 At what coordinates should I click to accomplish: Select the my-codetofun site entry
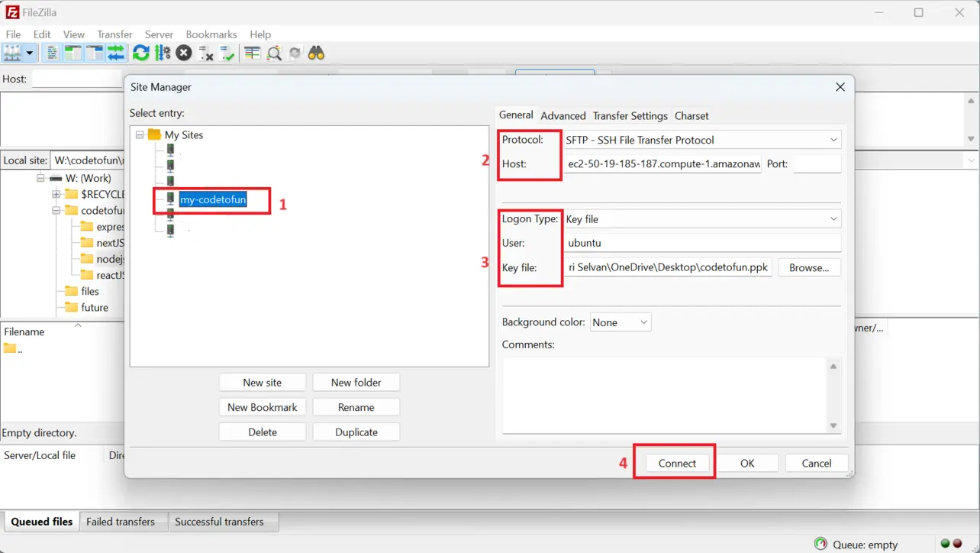(x=213, y=199)
